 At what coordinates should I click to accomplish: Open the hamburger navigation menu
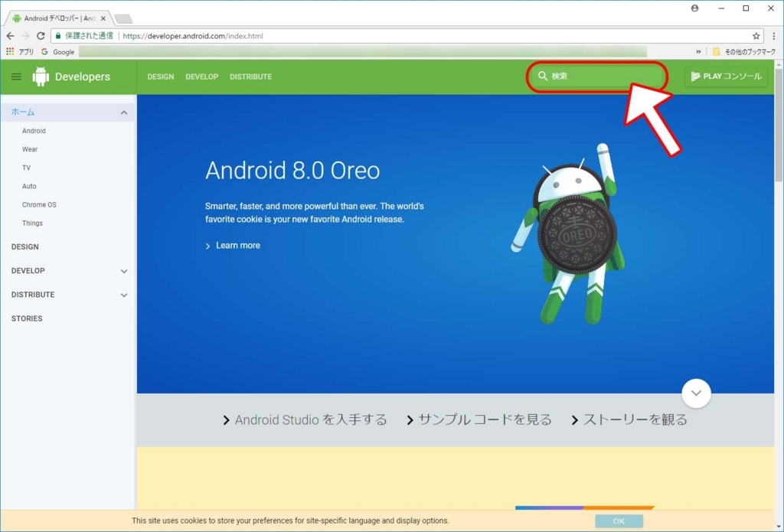tap(16, 77)
